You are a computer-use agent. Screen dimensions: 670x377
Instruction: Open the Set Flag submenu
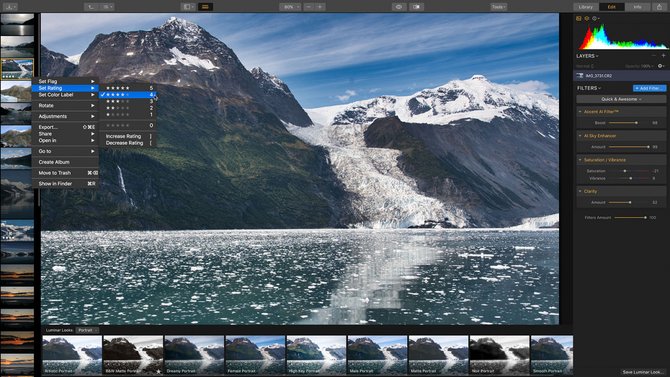pyautogui.click(x=65, y=81)
